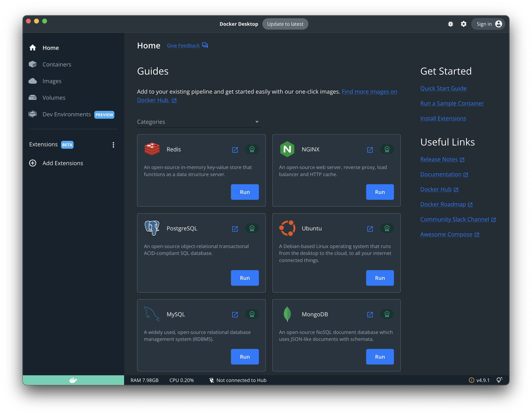
Task: Click Redis official image badge
Action: pos(252,149)
